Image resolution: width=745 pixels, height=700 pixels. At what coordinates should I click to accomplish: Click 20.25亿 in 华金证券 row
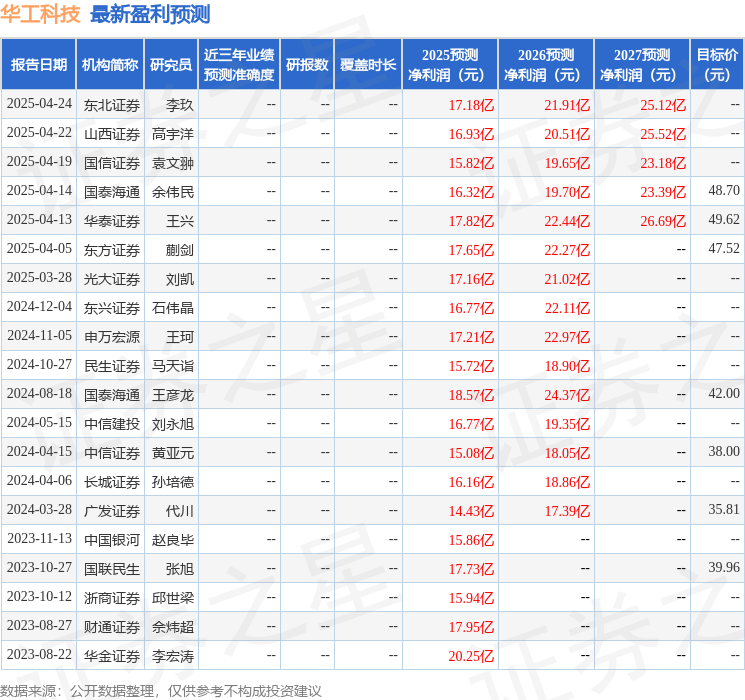click(x=471, y=656)
